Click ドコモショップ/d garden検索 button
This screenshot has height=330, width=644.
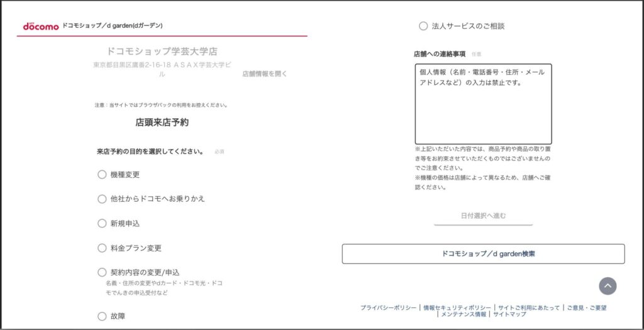point(483,254)
